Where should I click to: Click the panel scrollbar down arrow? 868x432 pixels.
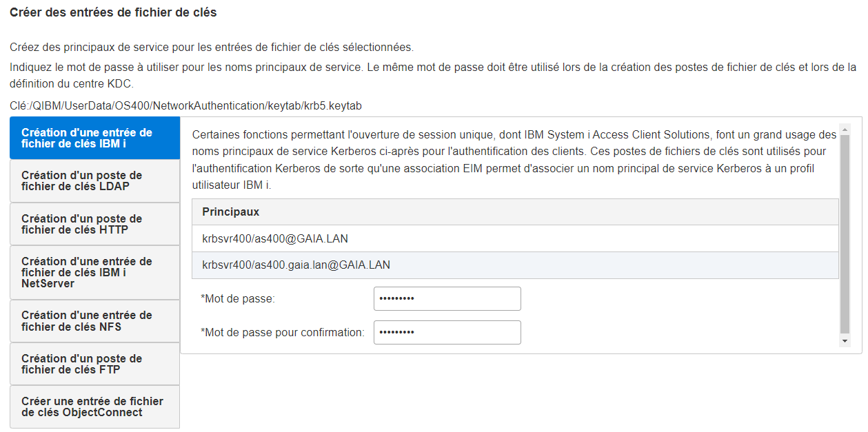coord(845,341)
